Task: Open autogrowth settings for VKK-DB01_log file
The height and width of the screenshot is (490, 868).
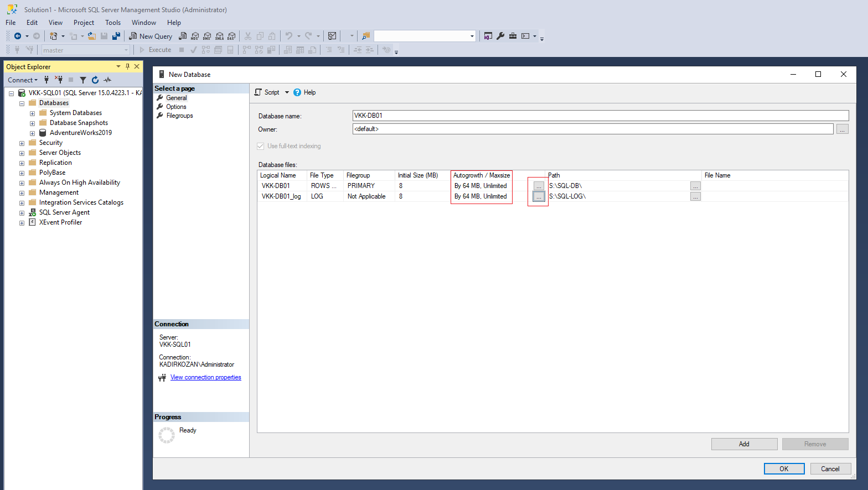Action: tap(539, 197)
